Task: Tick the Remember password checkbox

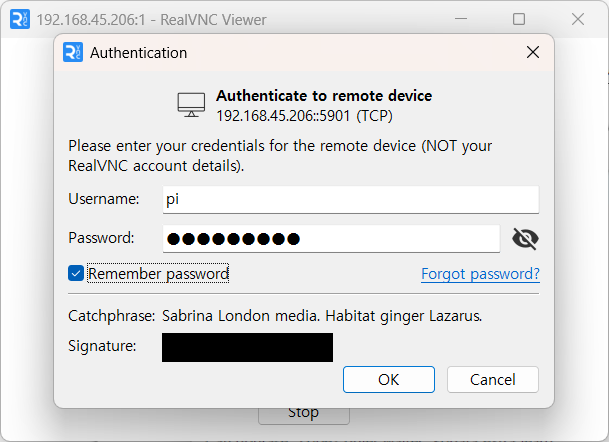Action: (76, 273)
